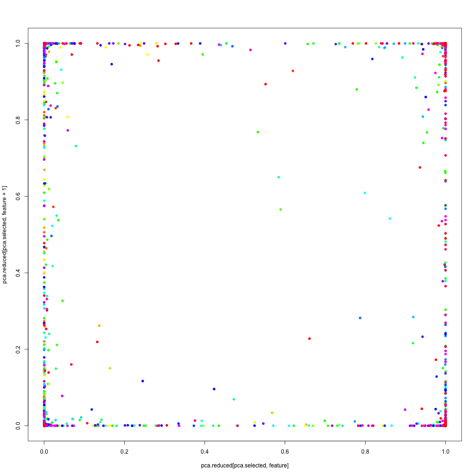Click x-axis tick label 0.0

click(44, 449)
